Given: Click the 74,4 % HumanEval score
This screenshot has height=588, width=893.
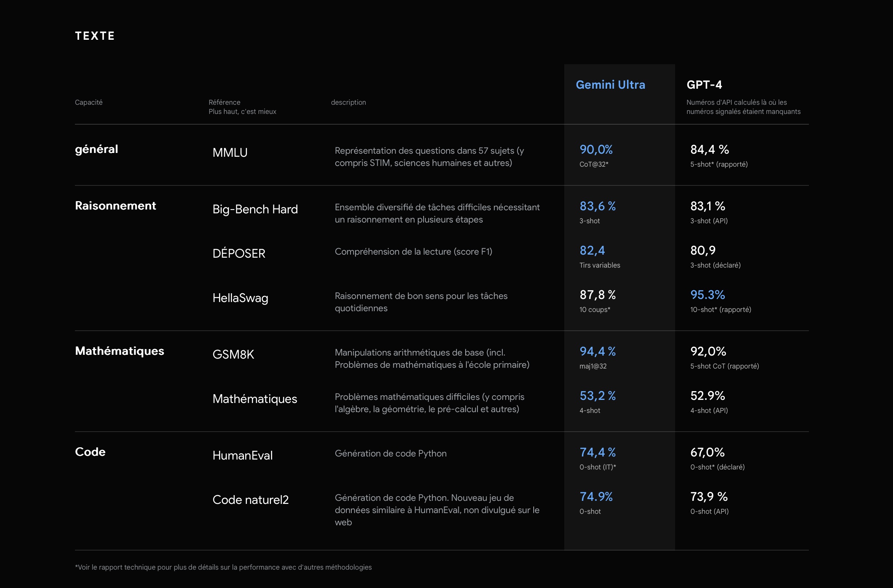Looking at the screenshot, I should [597, 452].
